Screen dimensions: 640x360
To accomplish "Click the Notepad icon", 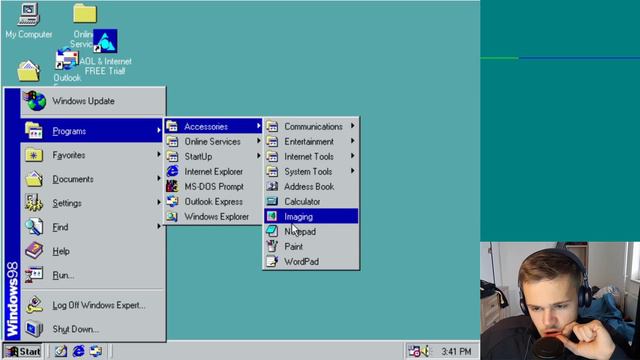I will coord(272,231).
